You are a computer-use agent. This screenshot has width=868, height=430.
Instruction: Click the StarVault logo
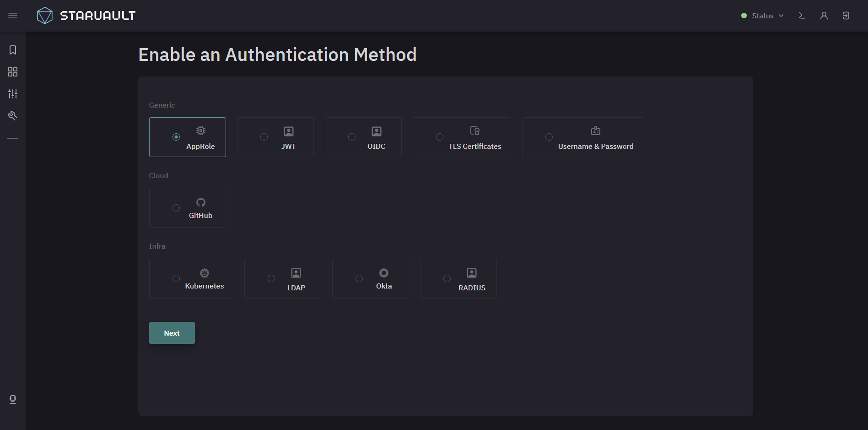pos(86,16)
